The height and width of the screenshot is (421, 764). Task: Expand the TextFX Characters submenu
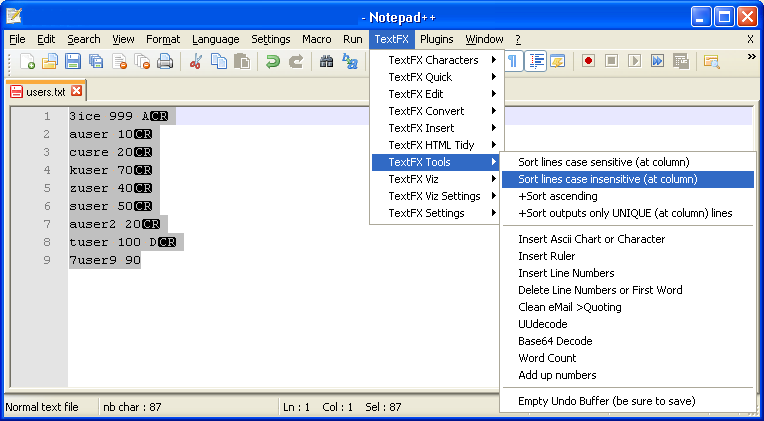click(x=437, y=60)
